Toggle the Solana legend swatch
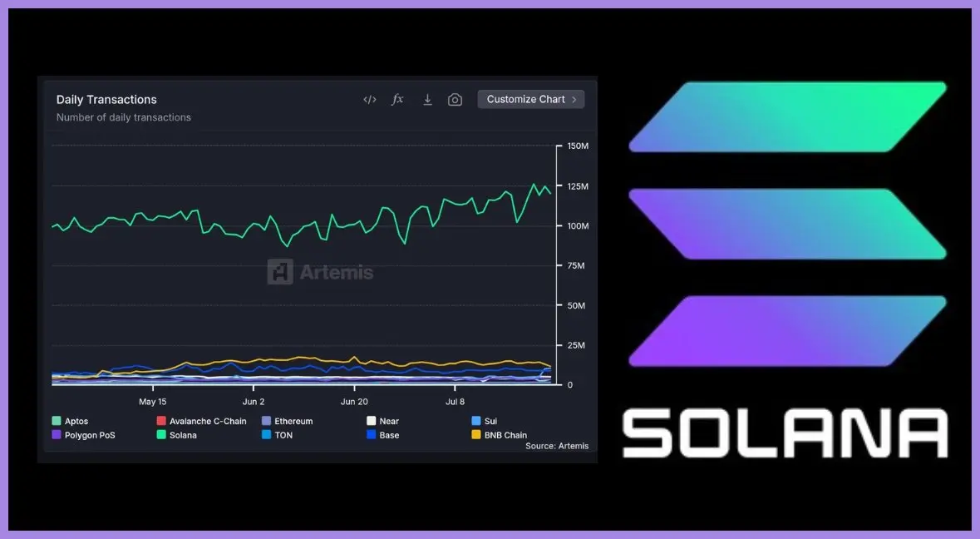This screenshot has height=539, width=980. coord(161,434)
